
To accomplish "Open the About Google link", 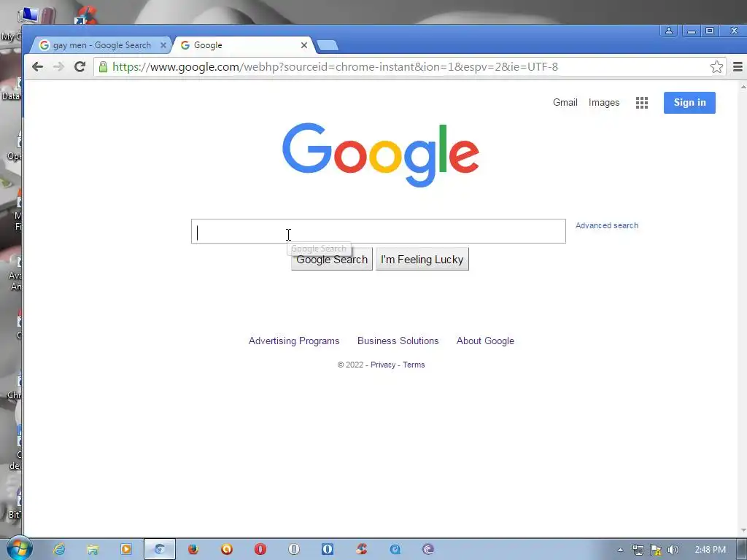I will point(485,341).
